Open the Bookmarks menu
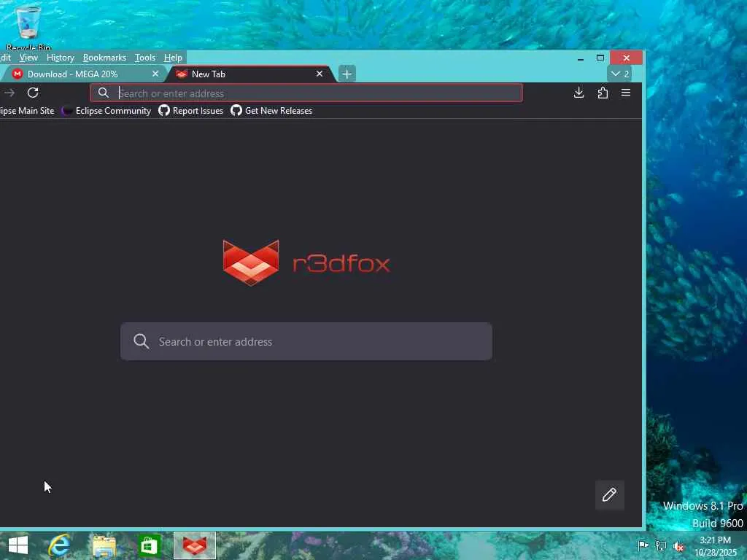The height and width of the screenshot is (560, 747). point(104,58)
